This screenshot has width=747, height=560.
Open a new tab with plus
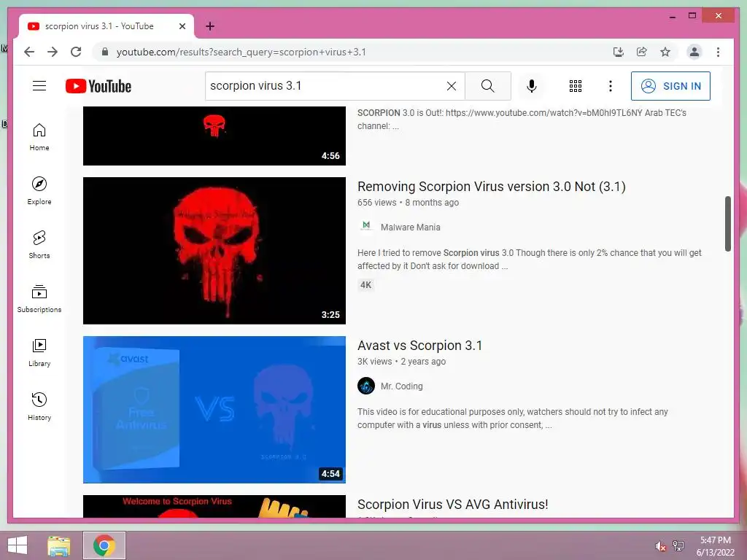click(x=210, y=26)
